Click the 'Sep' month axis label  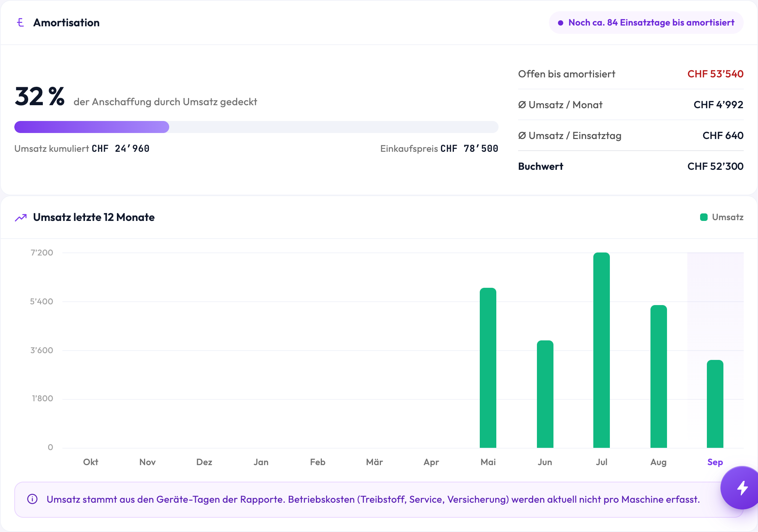(715, 462)
